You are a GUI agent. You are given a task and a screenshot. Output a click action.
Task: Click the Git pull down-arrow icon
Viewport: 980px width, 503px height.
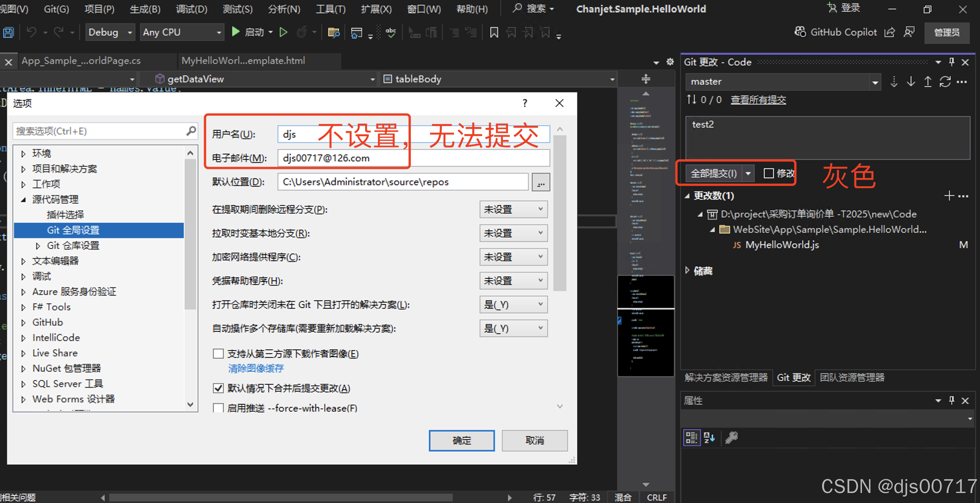pos(911,82)
